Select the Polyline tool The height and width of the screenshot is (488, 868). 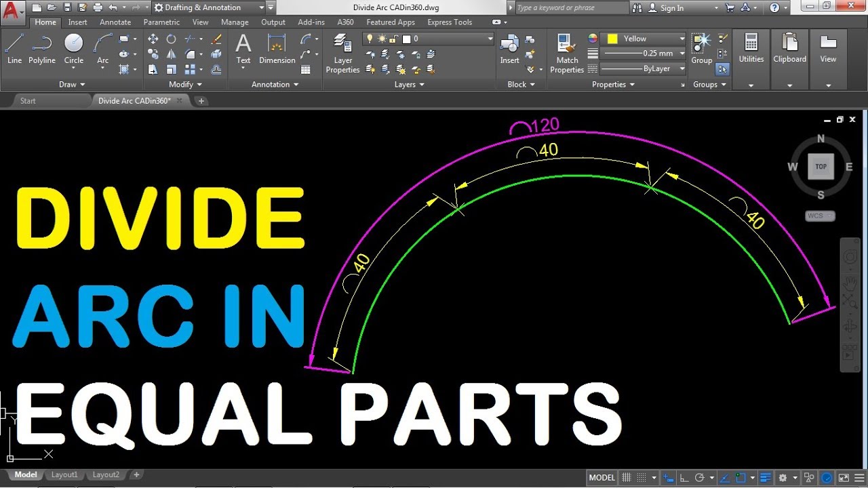[x=42, y=49]
